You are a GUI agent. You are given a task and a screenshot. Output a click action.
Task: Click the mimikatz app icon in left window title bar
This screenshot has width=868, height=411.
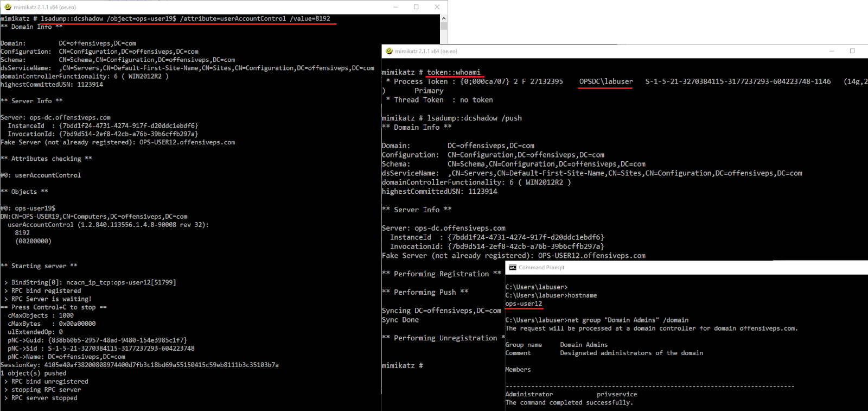(x=8, y=7)
